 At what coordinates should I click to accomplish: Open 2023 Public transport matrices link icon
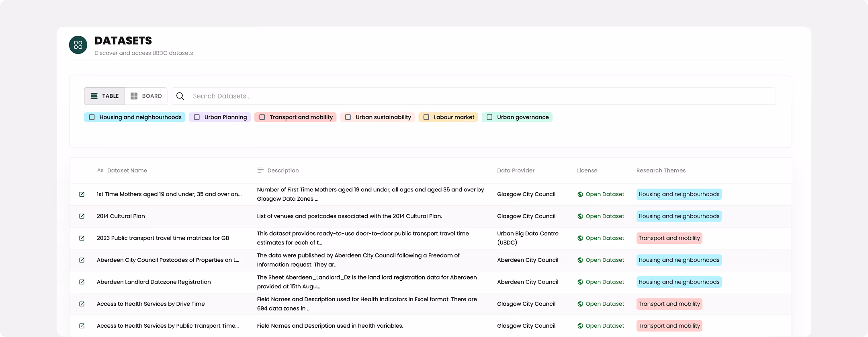(x=82, y=238)
